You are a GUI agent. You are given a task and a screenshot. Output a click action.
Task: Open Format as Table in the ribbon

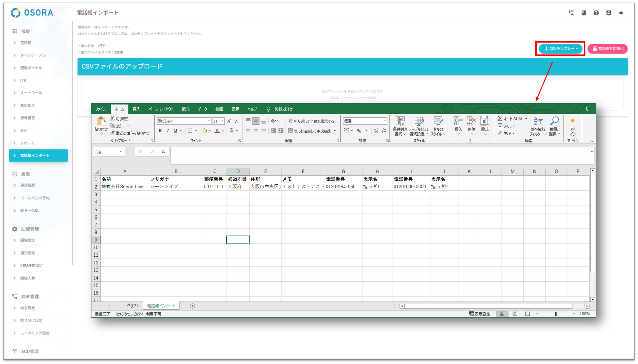(419, 126)
